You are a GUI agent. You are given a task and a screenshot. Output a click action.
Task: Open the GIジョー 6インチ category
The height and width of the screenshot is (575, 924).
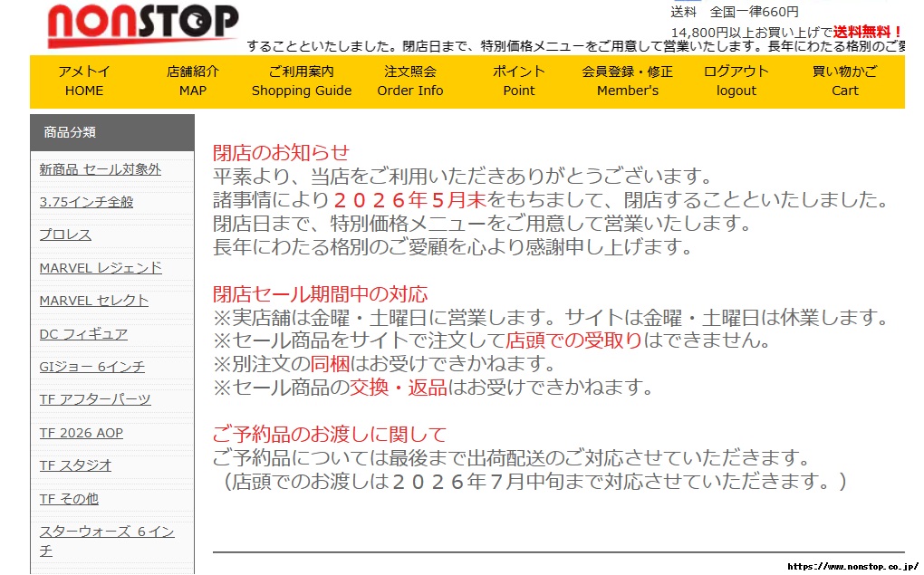[91, 367]
